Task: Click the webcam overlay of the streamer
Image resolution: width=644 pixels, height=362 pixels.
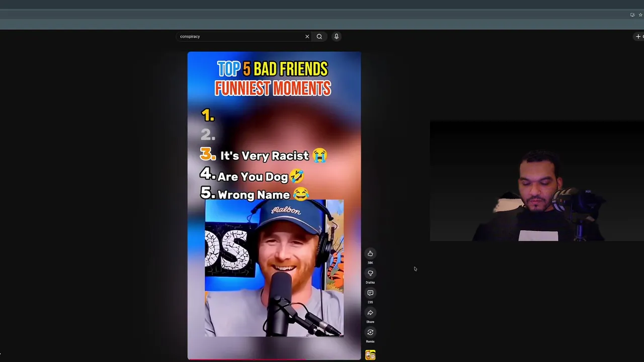Action: click(537, 181)
